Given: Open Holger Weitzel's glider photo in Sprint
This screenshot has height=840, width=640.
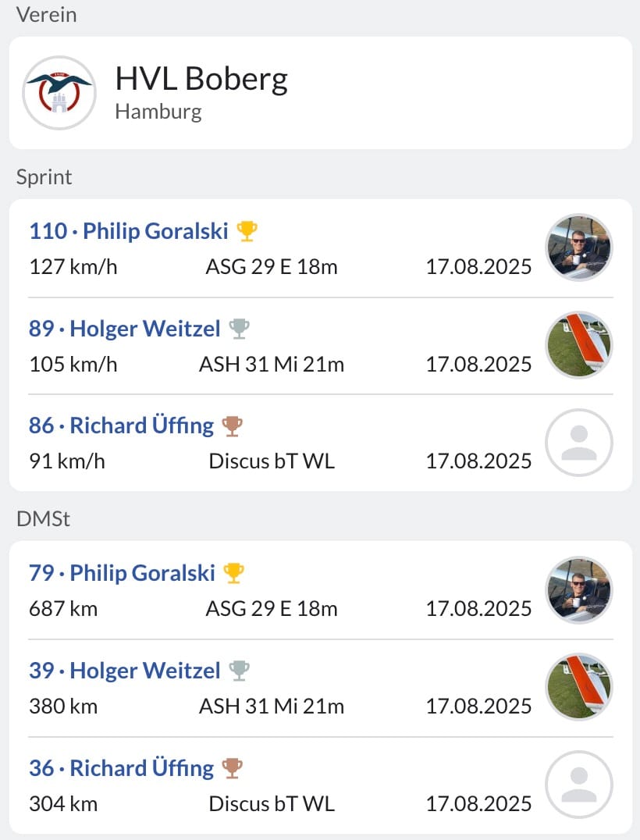Looking at the screenshot, I should coord(579,345).
